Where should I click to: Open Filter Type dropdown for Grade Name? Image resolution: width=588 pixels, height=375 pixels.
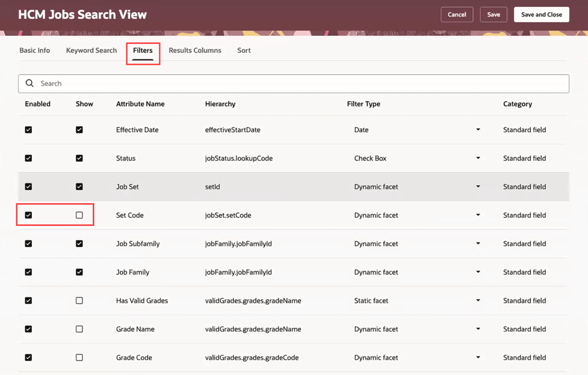coord(478,329)
